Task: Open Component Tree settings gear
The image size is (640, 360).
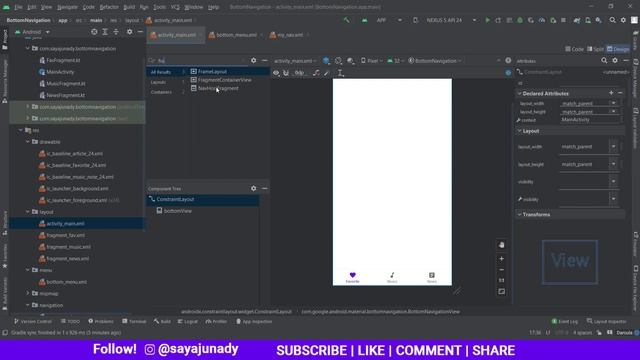Action: tap(253, 188)
